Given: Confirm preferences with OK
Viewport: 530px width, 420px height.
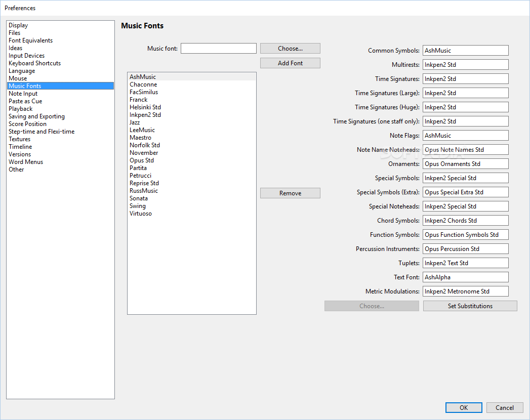Looking at the screenshot, I should click(464, 408).
